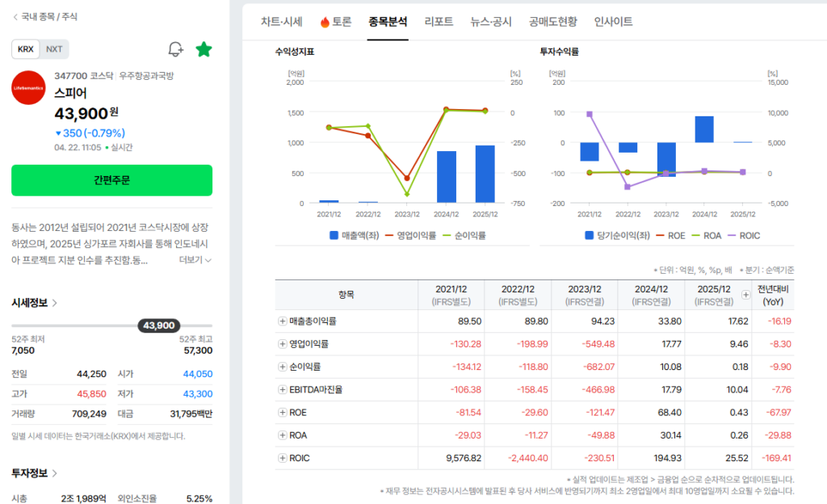Click the 2024/12 (IFRS연결) column header

click(651, 296)
